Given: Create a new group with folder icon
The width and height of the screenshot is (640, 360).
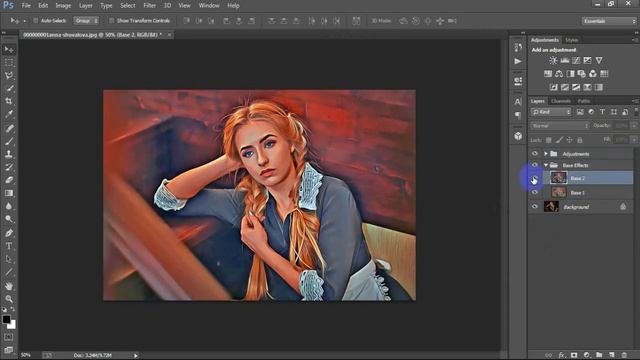Looking at the screenshot, I should [x=599, y=355].
